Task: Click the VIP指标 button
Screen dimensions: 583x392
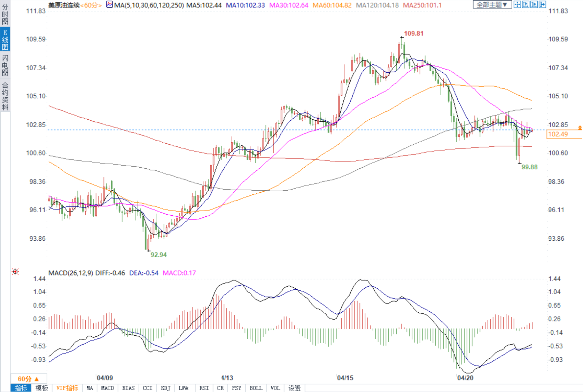Action: point(67,388)
